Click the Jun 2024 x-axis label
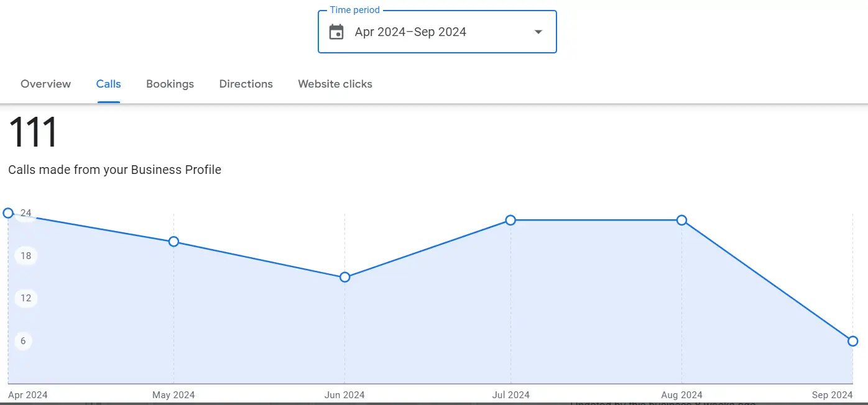Screen dimensions: 868x405 [344, 395]
